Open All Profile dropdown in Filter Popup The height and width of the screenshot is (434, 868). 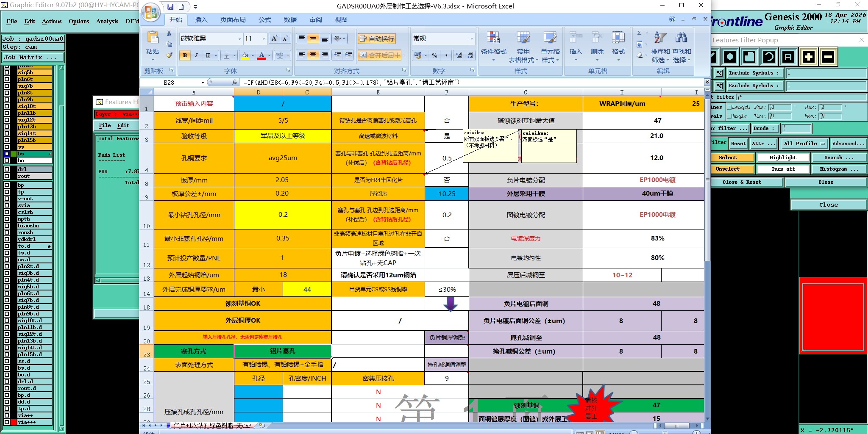804,144
